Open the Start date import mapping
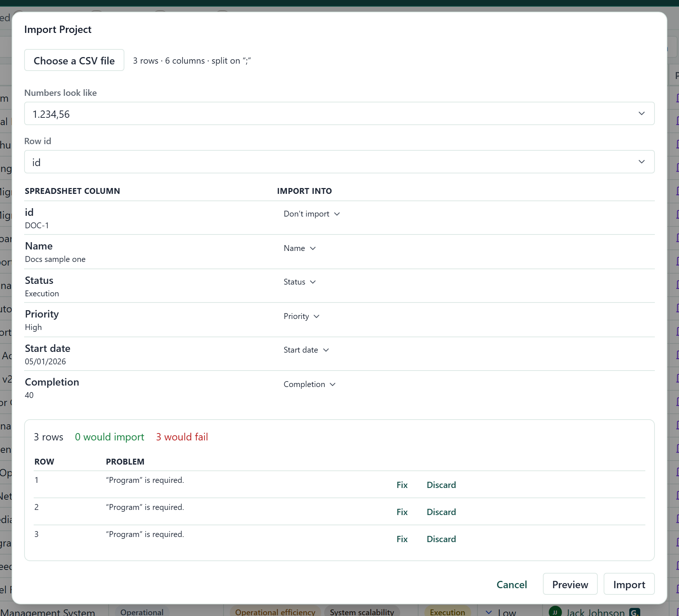Viewport: 679px width, 616px height. [x=306, y=350]
